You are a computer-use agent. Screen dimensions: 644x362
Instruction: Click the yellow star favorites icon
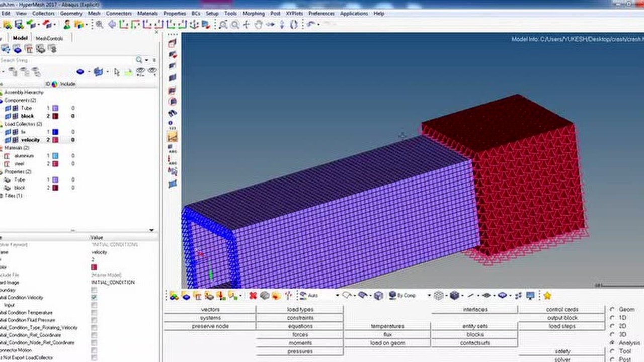point(547,296)
